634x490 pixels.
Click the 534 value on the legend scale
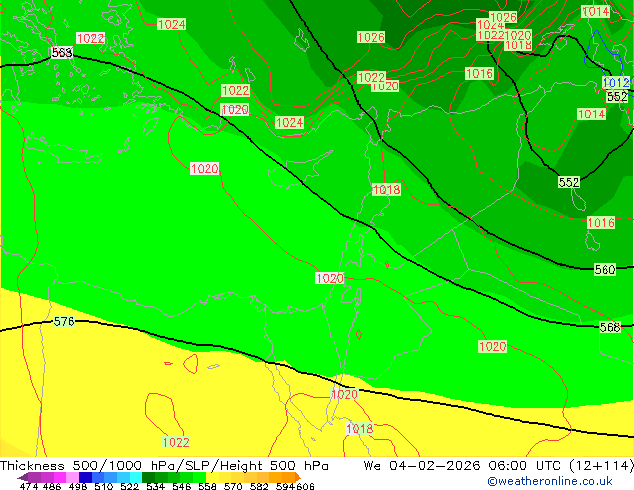155,486
